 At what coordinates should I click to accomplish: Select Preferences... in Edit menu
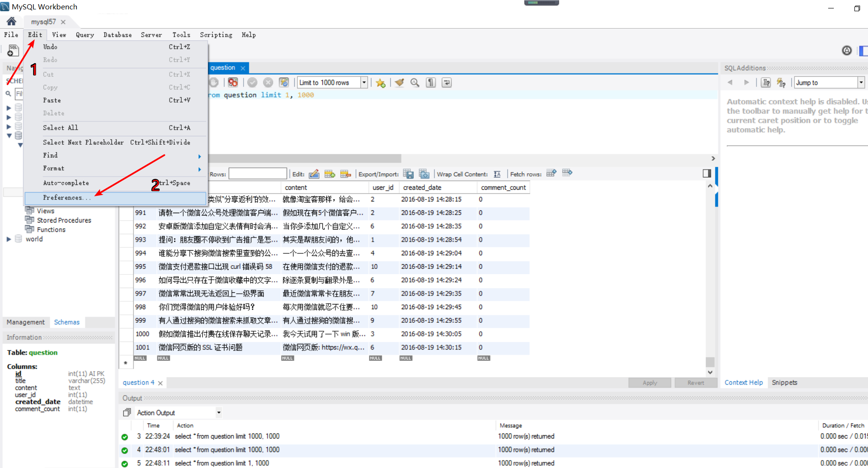pos(115,198)
